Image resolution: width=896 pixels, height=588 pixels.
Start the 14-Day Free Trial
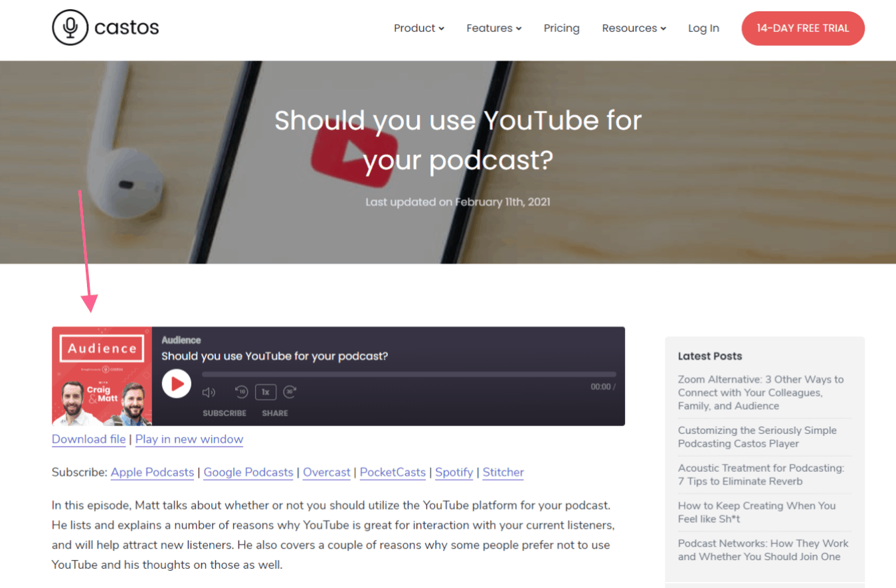pyautogui.click(x=803, y=28)
